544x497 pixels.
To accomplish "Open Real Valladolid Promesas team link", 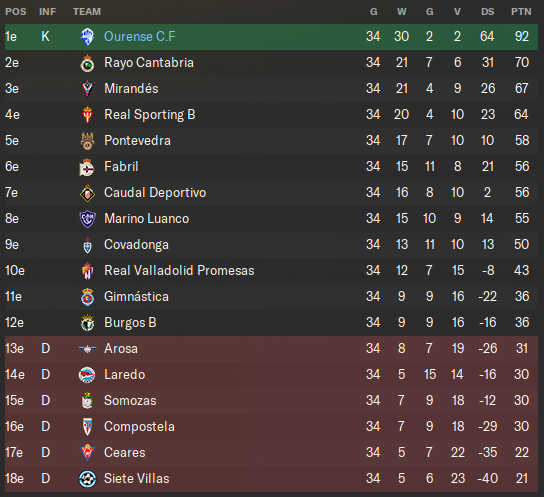I will [179, 271].
